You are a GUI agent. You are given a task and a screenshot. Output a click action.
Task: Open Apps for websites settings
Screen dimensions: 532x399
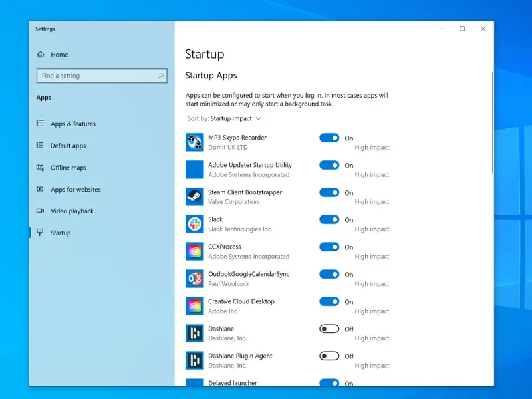tap(75, 190)
